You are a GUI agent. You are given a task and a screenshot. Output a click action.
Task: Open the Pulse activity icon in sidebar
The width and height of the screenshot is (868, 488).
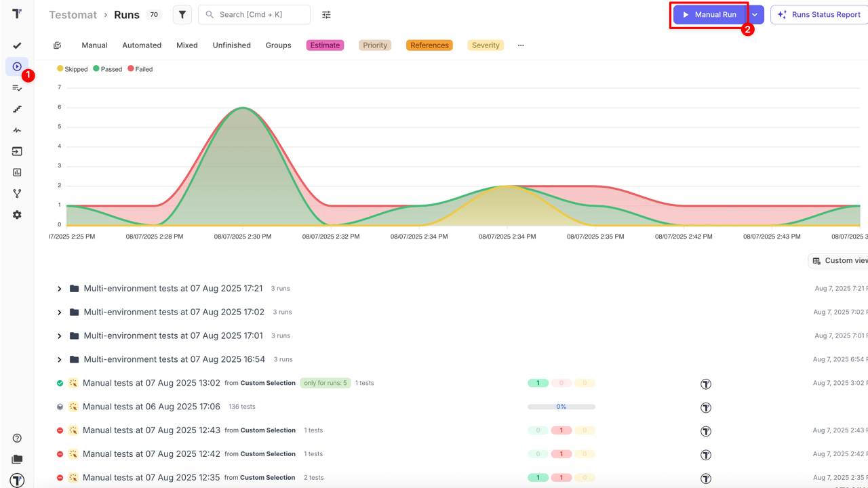(x=17, y=130)
